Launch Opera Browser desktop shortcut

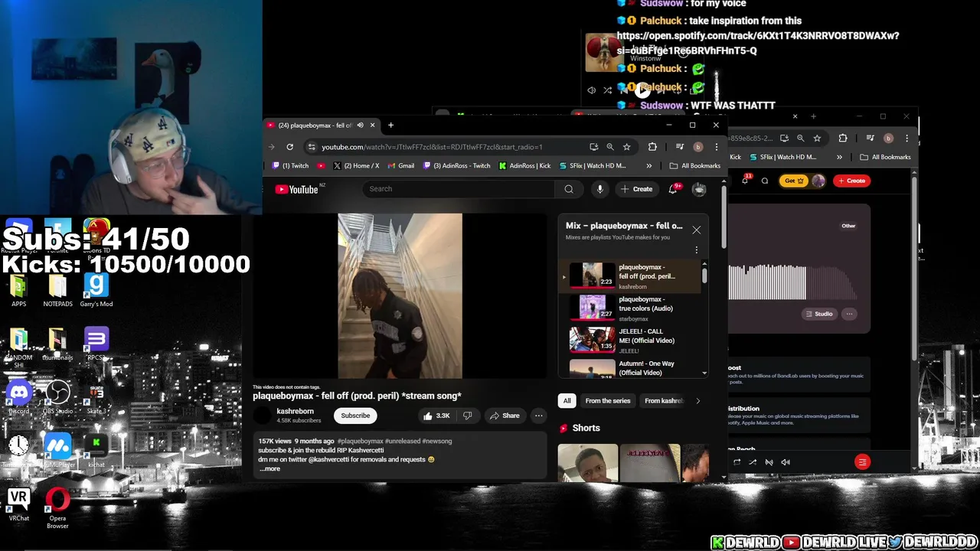[57, 508]
